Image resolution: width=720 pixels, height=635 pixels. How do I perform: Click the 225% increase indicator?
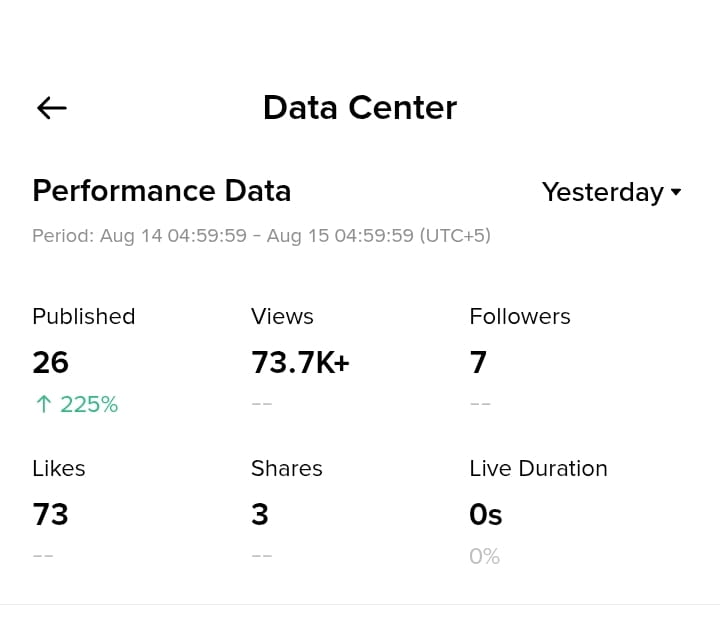click(77, 404)
